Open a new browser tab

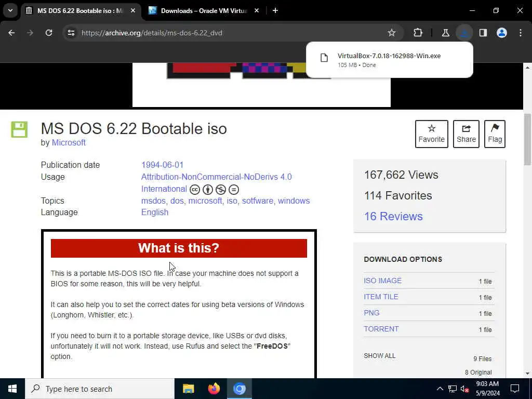(x=275, y=10)
